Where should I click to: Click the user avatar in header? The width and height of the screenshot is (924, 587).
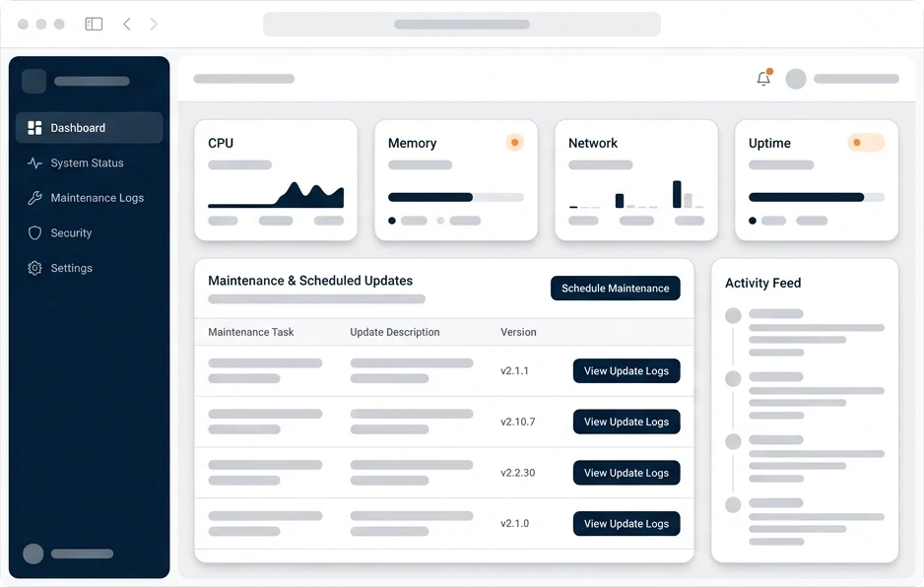[796, 79]
